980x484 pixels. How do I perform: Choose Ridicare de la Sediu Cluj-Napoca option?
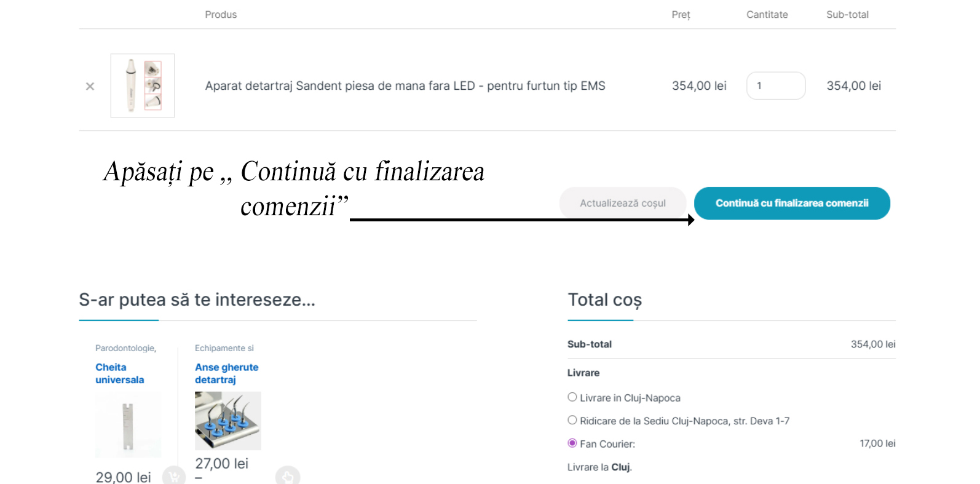(x=572, y=420)
